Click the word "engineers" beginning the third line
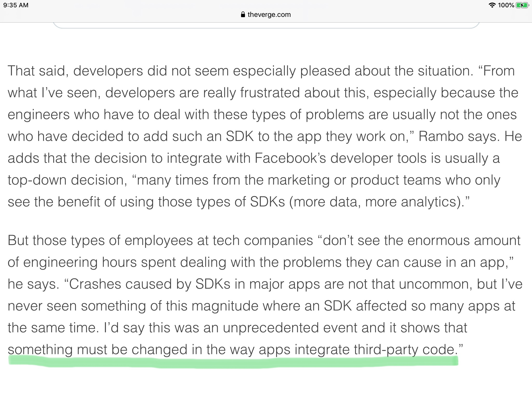Image resolution: width=532 pixels, height=399 pixels. (39, 115)
